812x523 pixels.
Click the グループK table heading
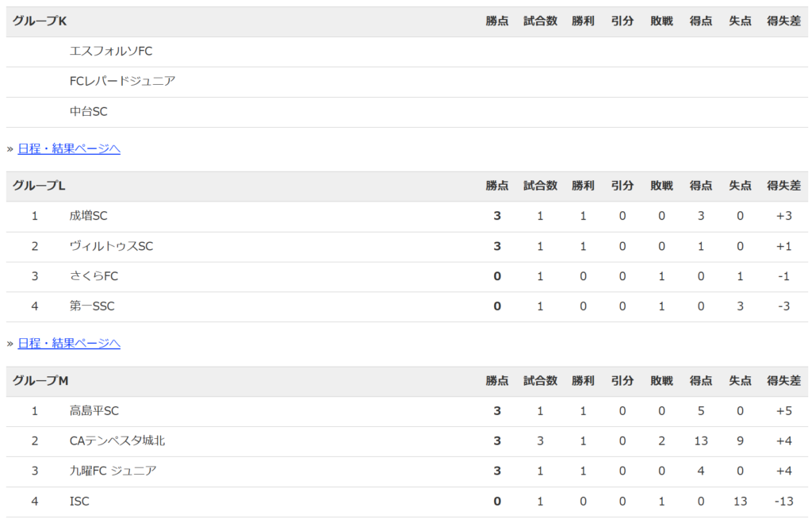40,21
